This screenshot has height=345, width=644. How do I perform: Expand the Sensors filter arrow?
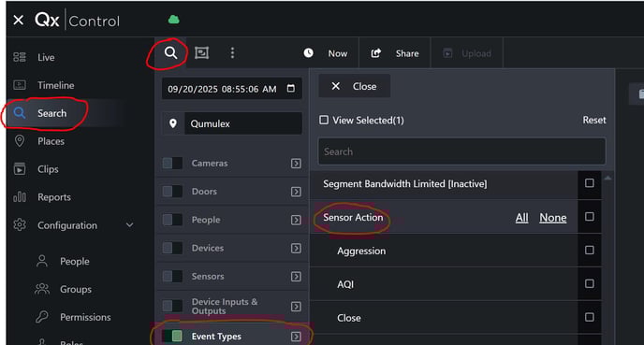click(296, 277)
